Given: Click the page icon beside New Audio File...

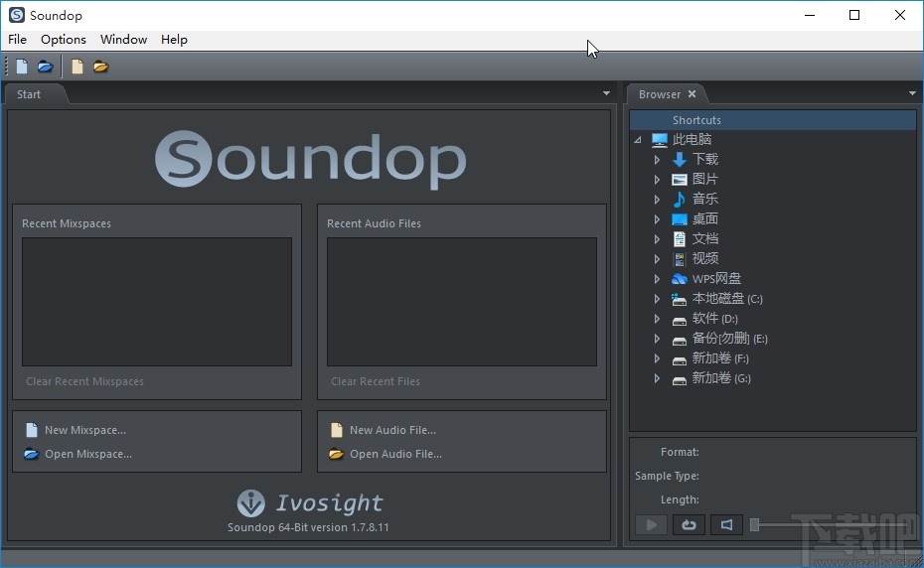Looking at the screenshot, I should pyautogui.click(x=337, y=430).
